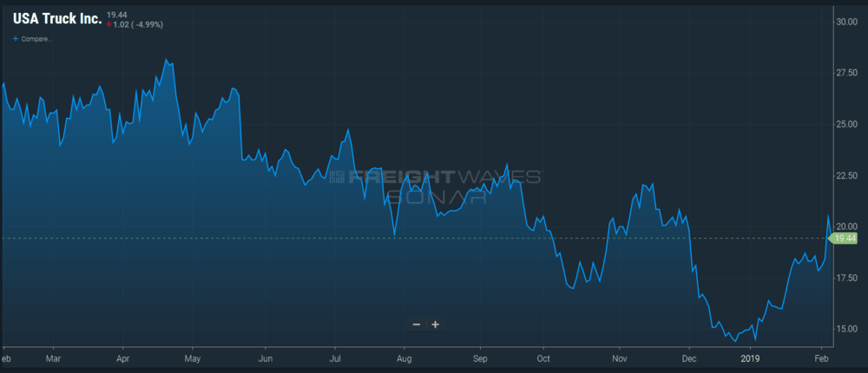
Task: Click the May label on time axis
Action: [193, 358]
